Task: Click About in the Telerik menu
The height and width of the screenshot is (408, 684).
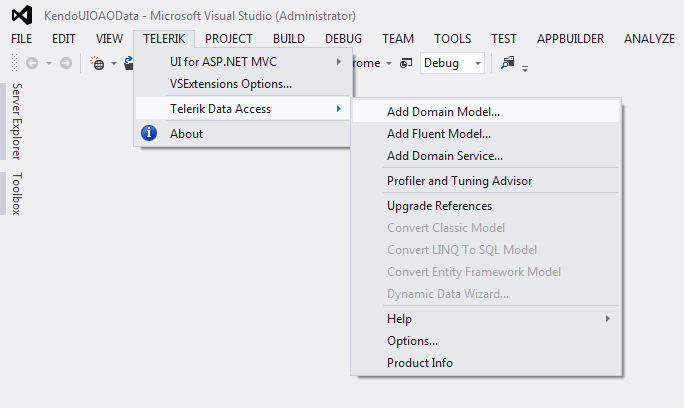Action: click(243, 134)
